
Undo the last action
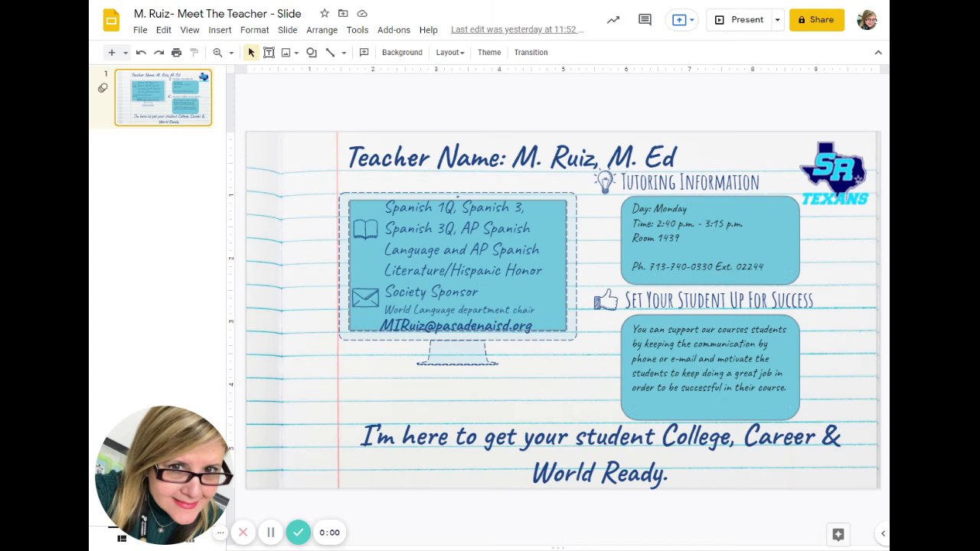pos(141,53)
